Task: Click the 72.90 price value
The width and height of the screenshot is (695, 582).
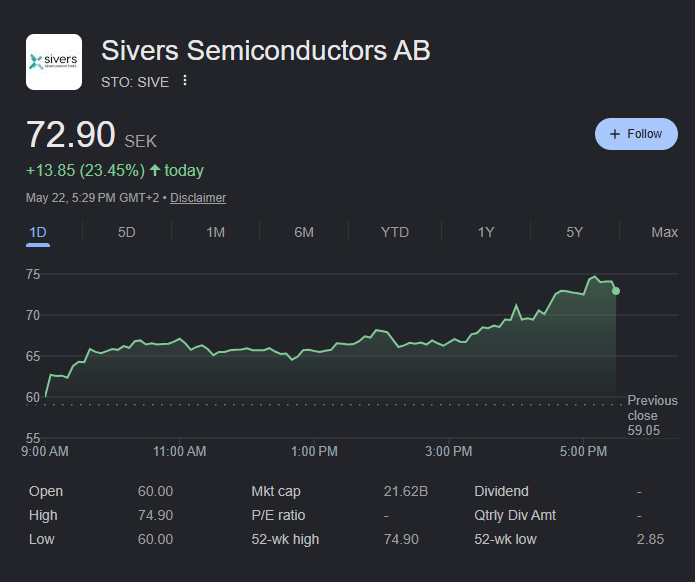Action: pyautogui.click(x=71, y=134)
